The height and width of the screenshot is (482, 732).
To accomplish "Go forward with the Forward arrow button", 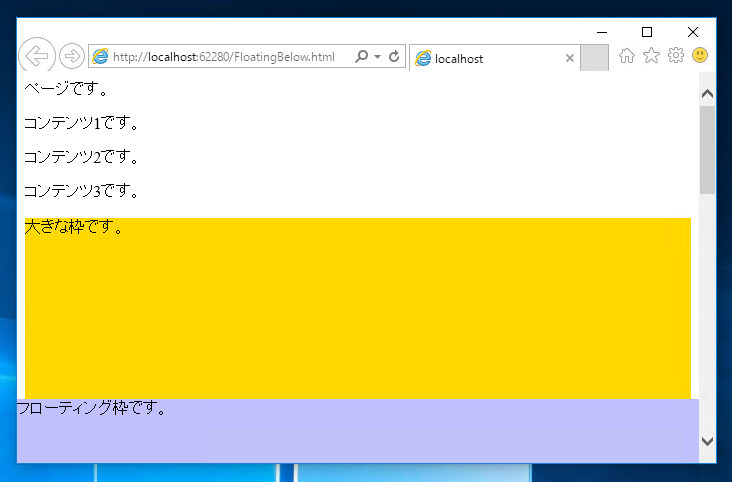I will pos(72,57).
